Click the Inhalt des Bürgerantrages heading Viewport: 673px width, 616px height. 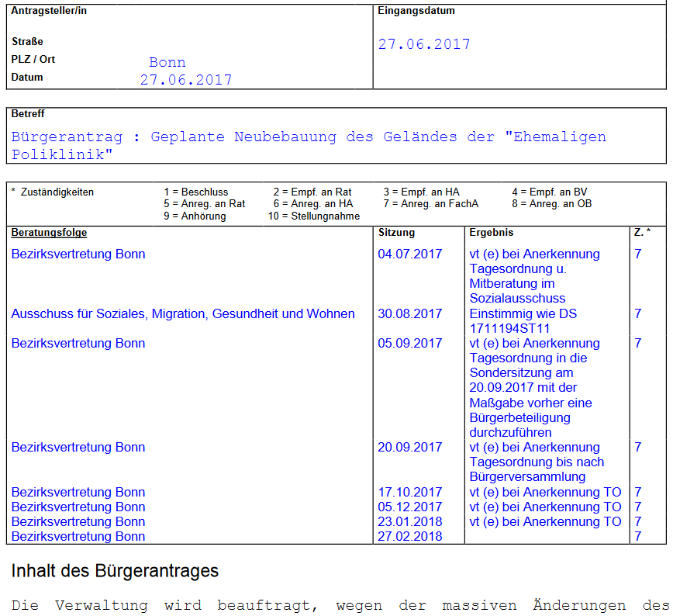click(115, 571)
